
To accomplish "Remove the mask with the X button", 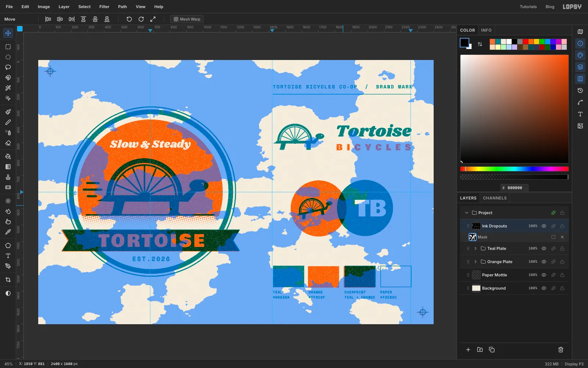I will pos(562,237).
